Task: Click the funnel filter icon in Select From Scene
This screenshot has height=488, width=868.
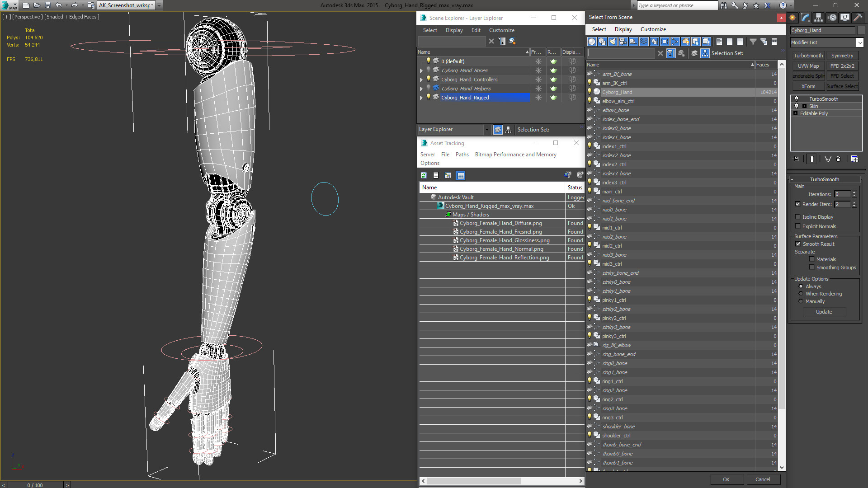Action: [753, 42]
